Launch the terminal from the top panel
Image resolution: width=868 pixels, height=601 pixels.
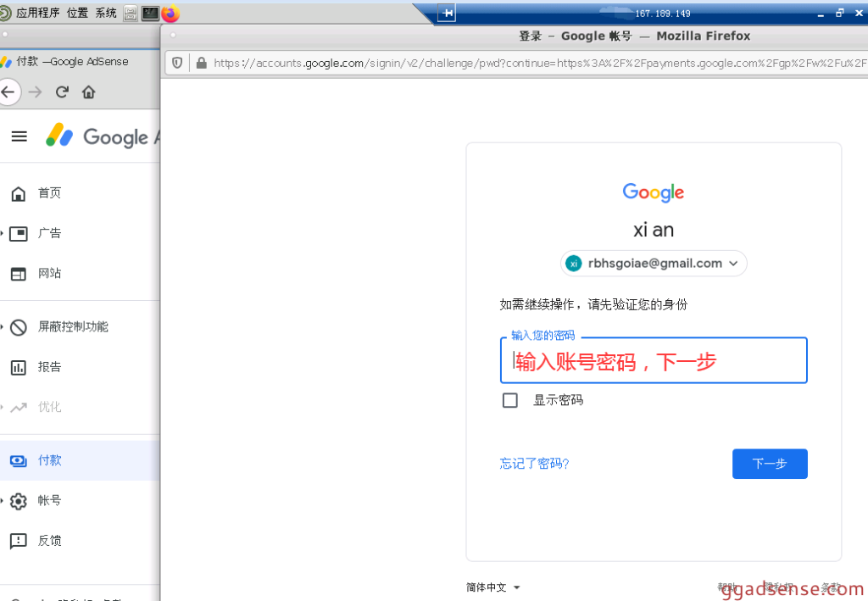coord(150,14)
